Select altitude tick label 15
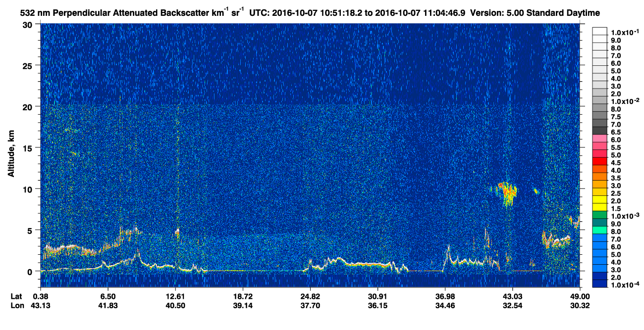Viewport: 644px width, 330px height. [x=28, y=147]
